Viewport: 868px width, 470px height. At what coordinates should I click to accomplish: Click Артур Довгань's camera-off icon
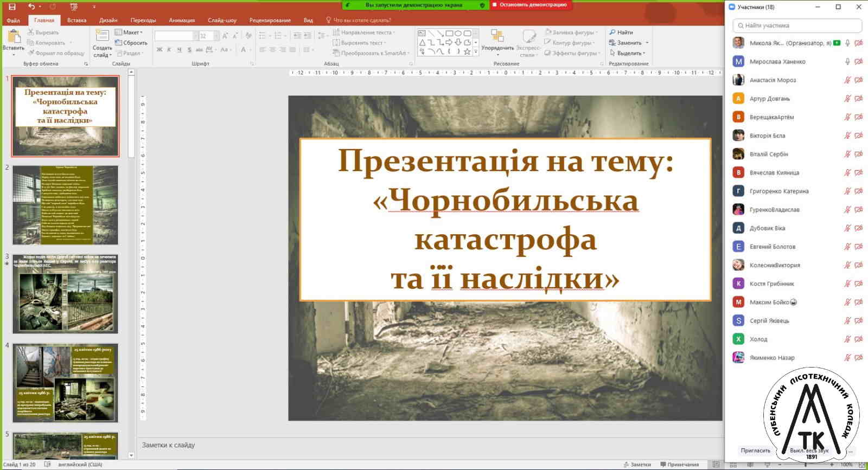point(858,99)
